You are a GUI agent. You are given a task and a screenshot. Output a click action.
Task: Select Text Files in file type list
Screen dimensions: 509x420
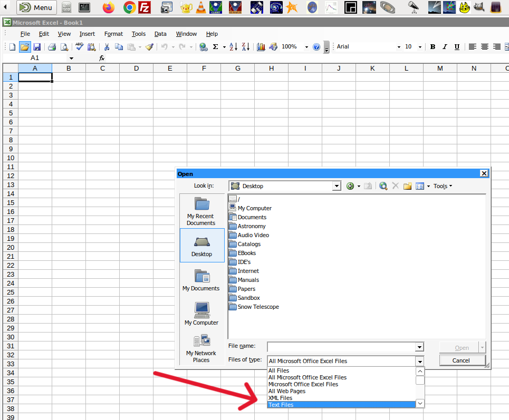341,405
